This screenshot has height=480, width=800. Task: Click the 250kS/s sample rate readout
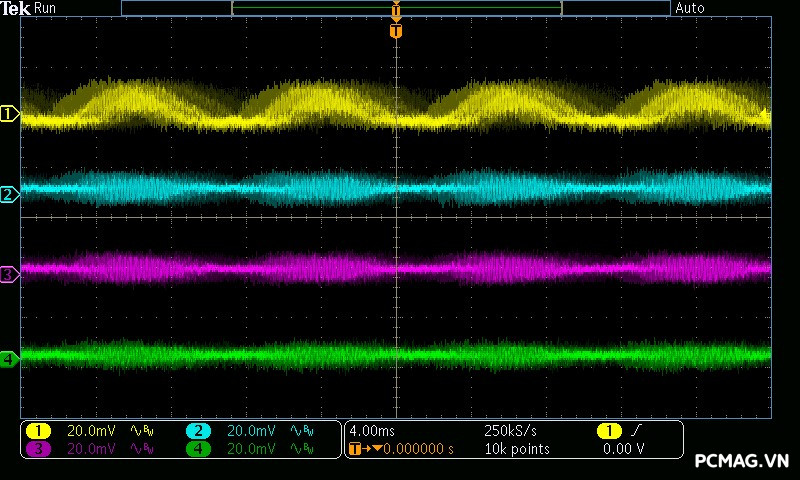click(510, 431)
